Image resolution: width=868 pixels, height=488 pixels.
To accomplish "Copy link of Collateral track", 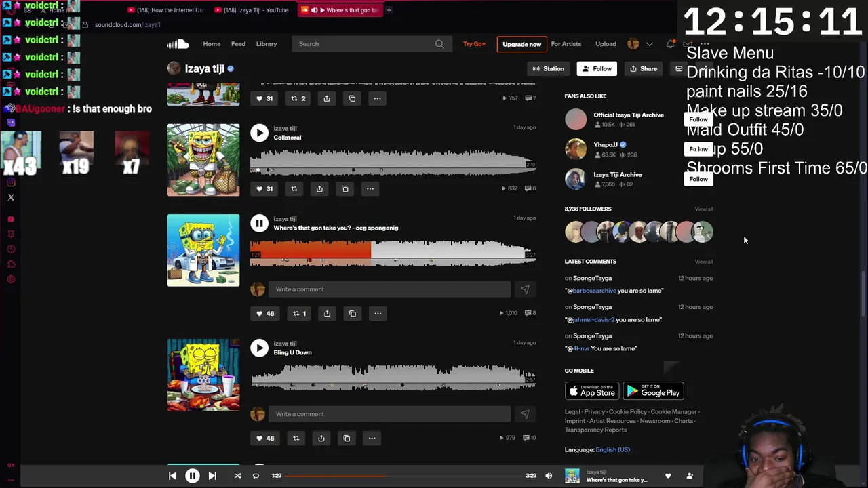I will coord(344,188).
